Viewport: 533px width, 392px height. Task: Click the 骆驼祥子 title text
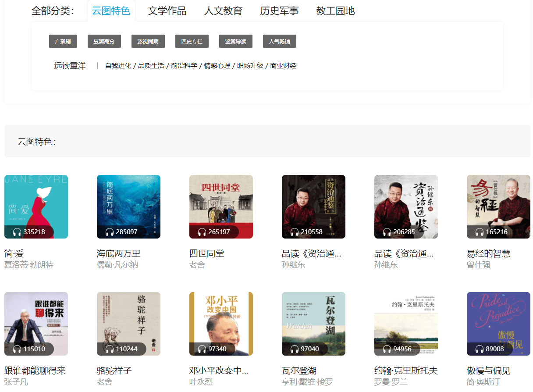pyautogui.click(x=114, y=371)
